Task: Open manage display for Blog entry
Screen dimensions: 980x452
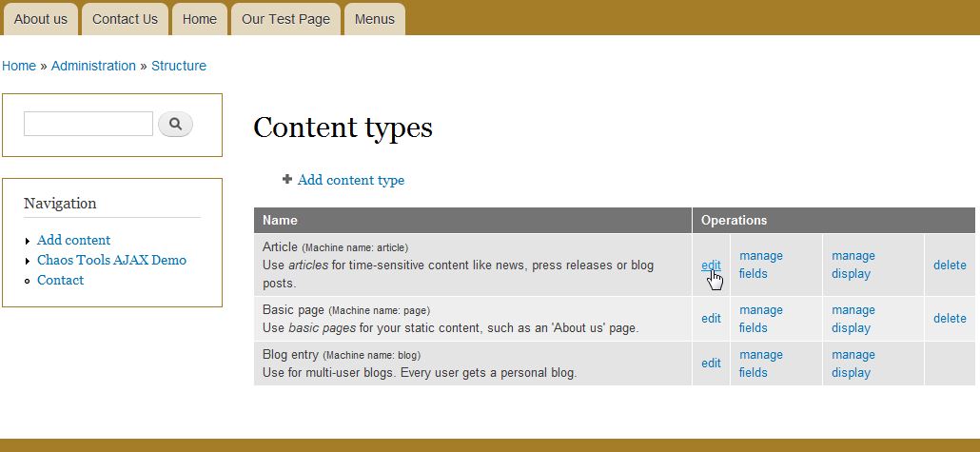Action: point(853,364)
